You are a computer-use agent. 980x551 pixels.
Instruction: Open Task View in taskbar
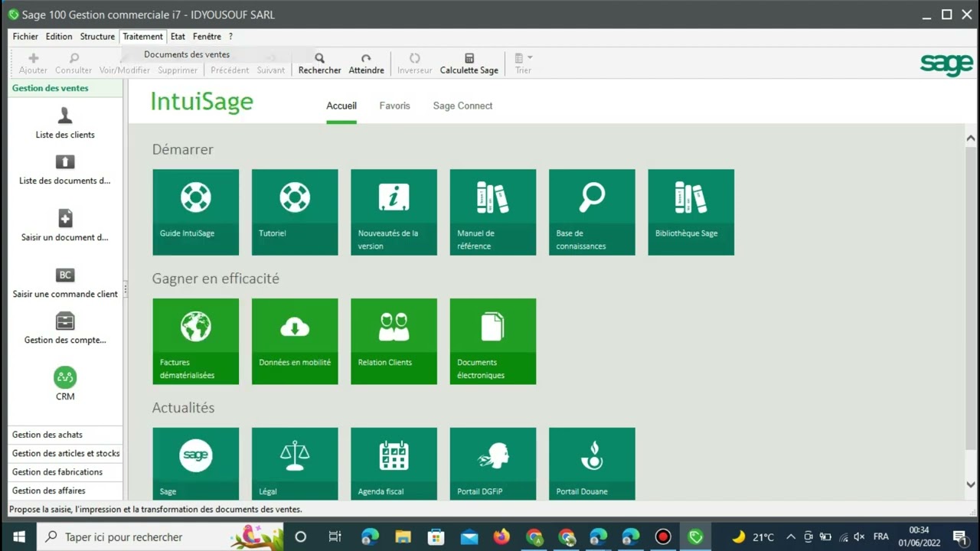tap(335, 536)
